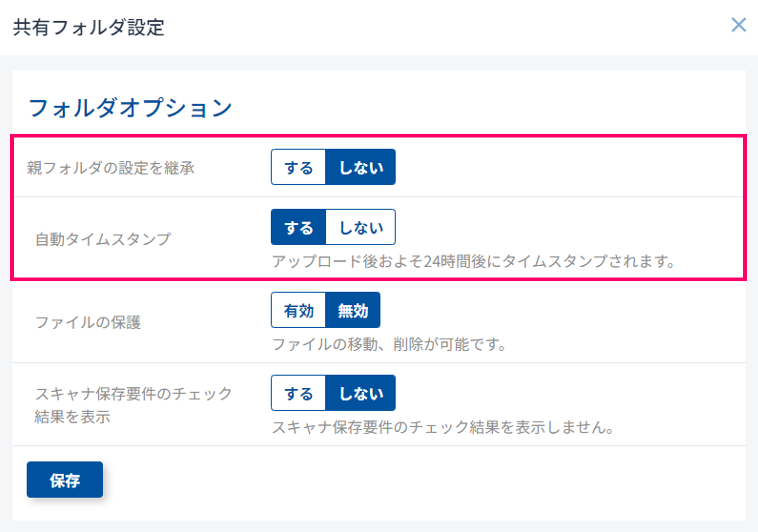Click the チェック結果を表示しません description text
Image resolution: width=758 pixels, height=532 pixels.
pyautogui.click(x=442, y=428)
